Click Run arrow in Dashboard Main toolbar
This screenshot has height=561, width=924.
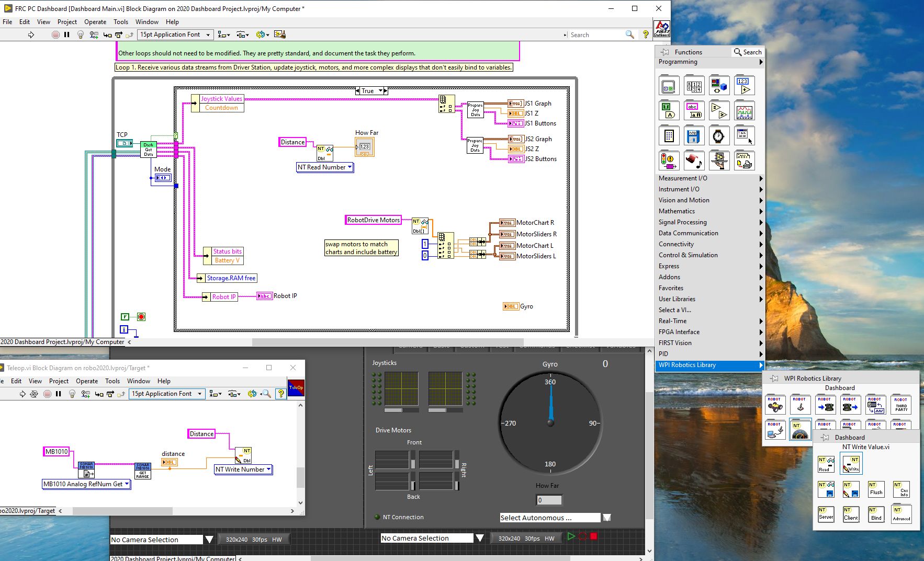point(31,35)
